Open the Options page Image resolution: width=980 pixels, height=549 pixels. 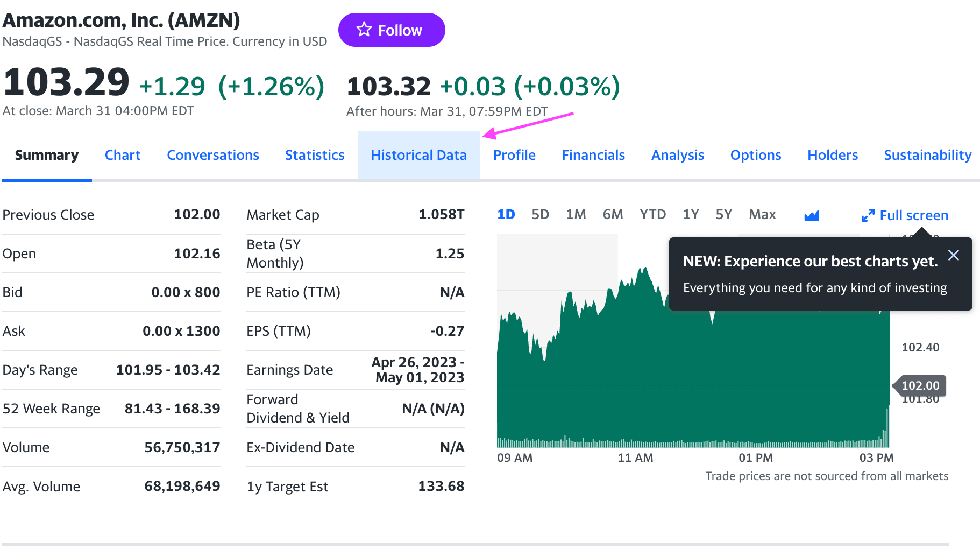click(x=756, y=155)
